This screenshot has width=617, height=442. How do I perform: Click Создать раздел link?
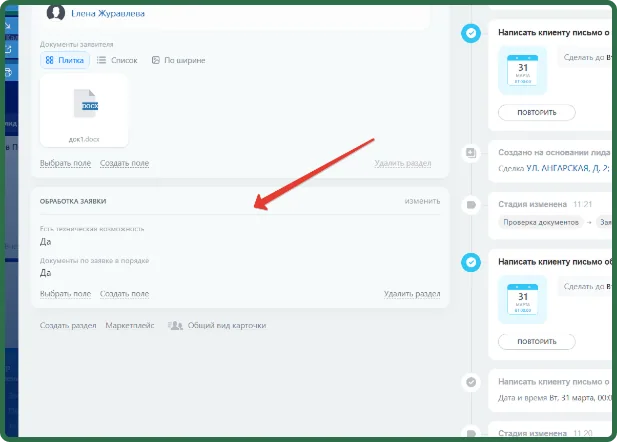click(68, 325)
